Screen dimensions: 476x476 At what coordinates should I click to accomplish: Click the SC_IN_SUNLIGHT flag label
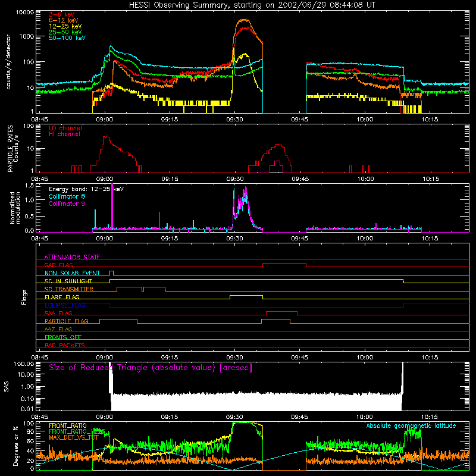68,281
